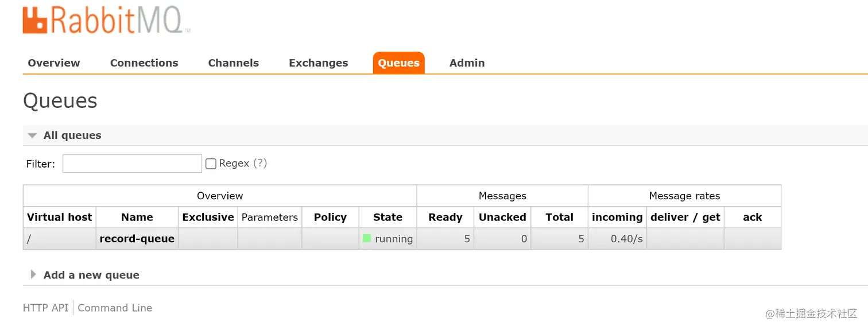Viewport: 868px width, 330px height.
Task: Click the Regex help (?) link
Action: 260,164
